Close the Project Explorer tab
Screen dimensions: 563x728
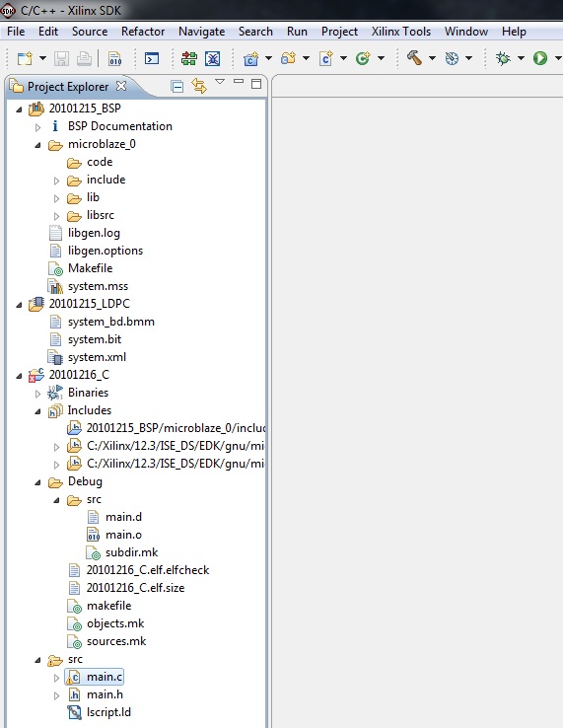[x=121, y=86]
